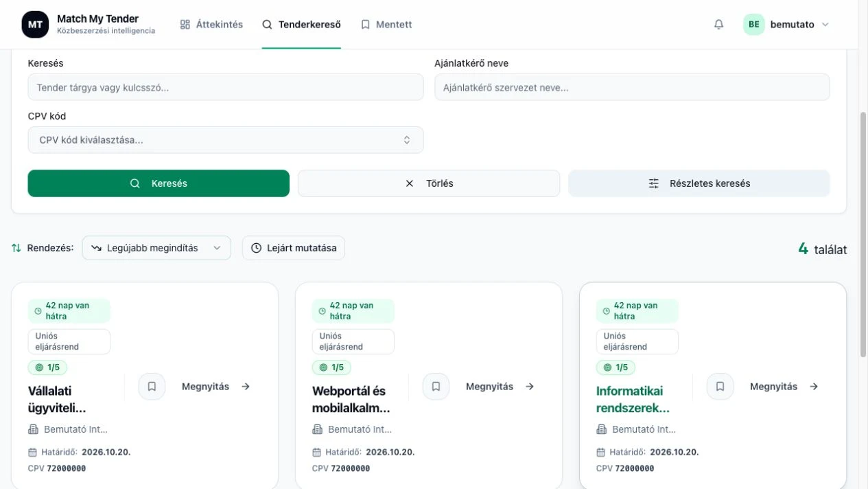Open the Mentett tab

pos(386,25)
